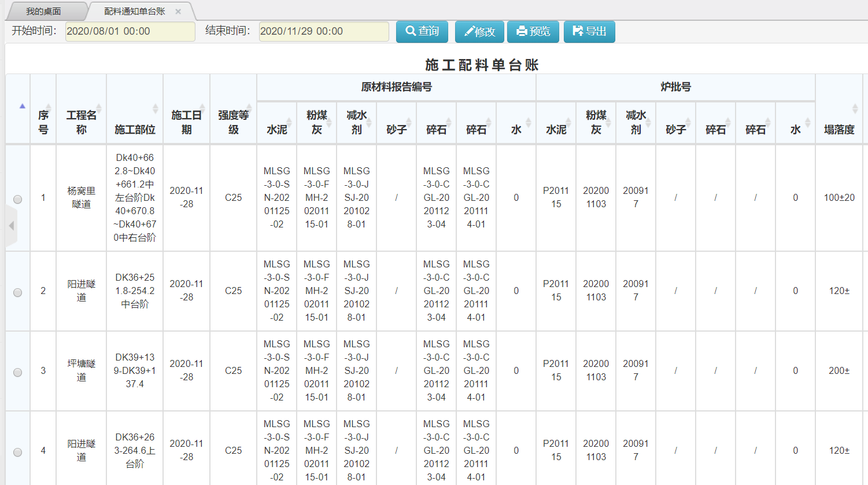868x485 pixels.
Task: Open the 开始时间 date picker field
Action: click(130, 31)
